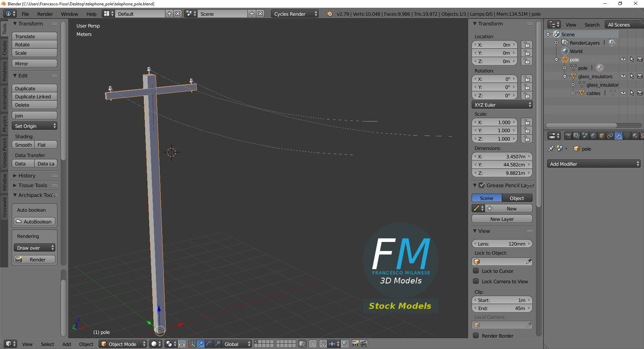
Task: Open the Window menu
Action: point(69,14)
